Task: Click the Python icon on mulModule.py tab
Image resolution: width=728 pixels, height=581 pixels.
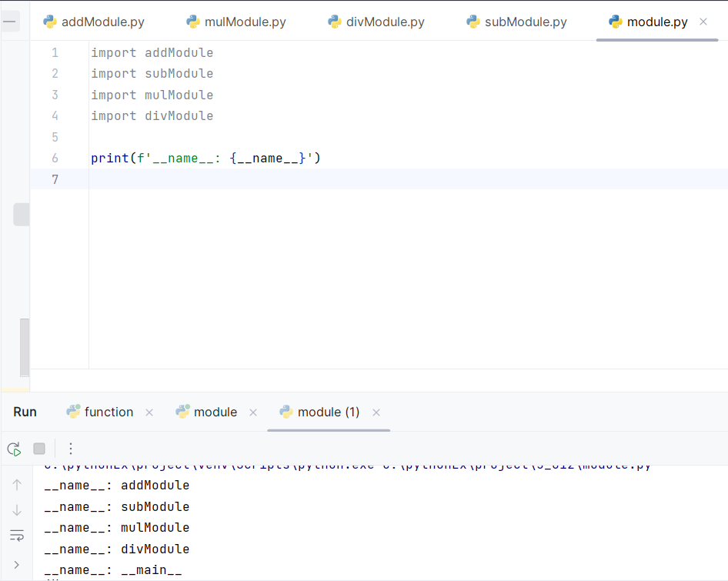Action: 192,22
